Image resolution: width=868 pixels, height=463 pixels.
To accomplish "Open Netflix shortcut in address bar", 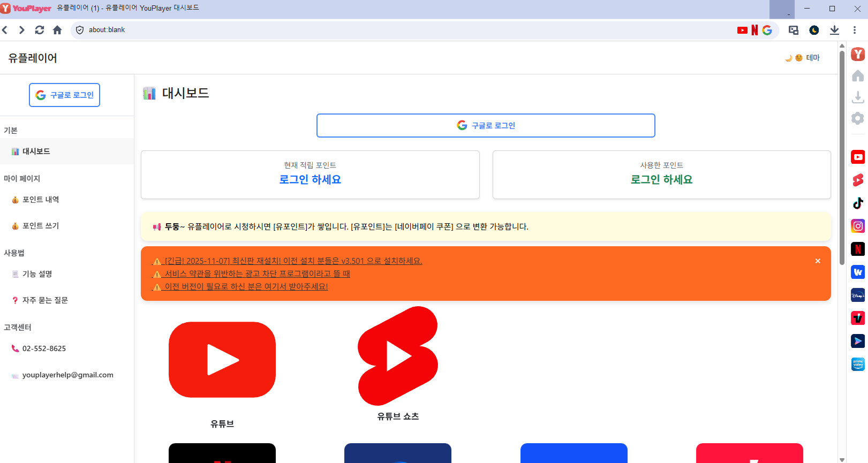I will coord(754,30).
